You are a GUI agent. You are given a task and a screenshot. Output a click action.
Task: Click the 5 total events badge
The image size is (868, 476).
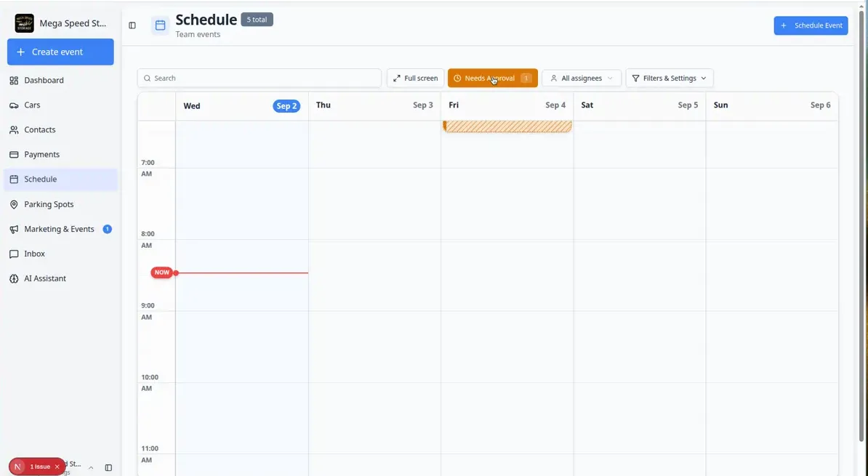click(x=257, y=20)
